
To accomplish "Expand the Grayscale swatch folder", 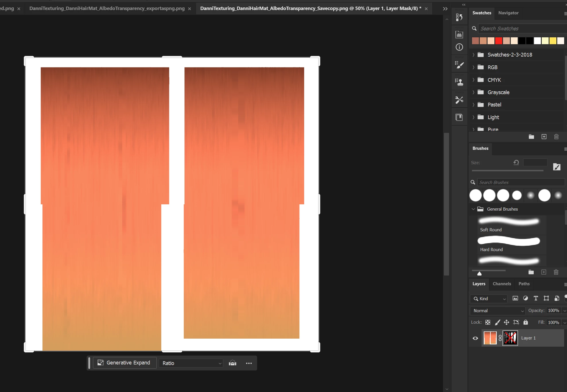I will pos(473,92).
